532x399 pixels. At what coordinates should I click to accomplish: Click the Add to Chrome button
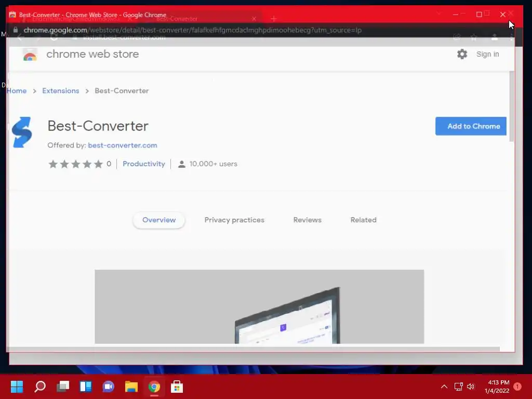pos(471,126)
